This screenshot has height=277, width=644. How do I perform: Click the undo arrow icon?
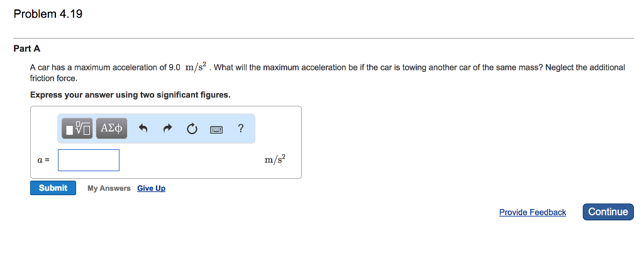pos(143,129)
